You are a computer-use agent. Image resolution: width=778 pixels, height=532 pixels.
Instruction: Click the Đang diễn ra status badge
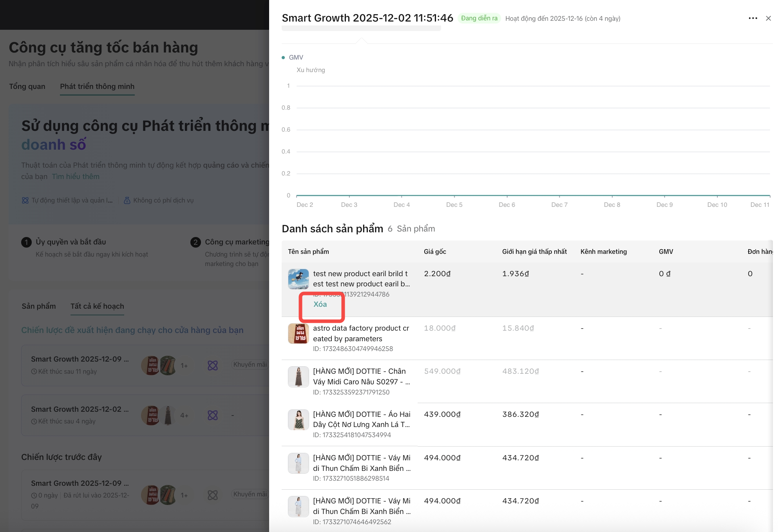(x=479, y=18)
